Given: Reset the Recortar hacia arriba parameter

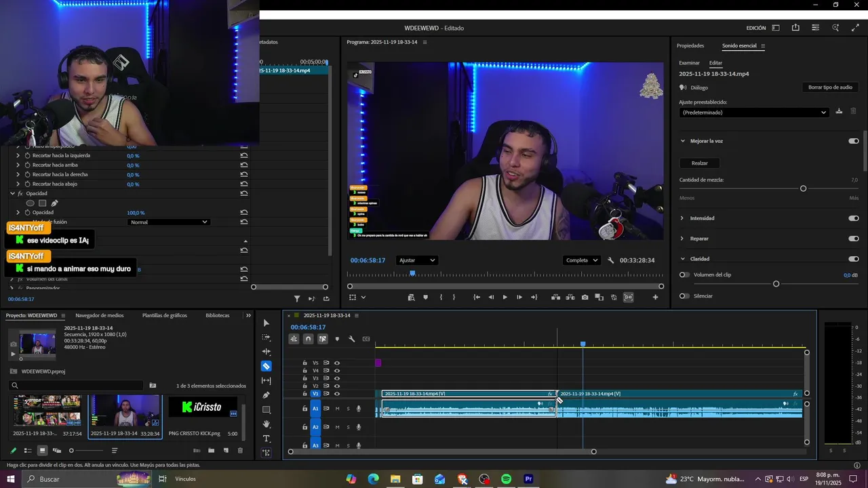Looking at the screenshot, I should [243, 165].
